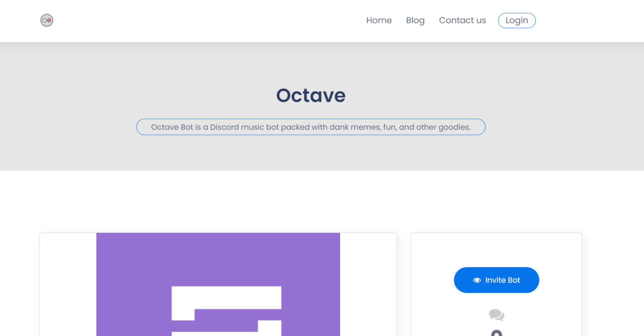Open the Contact us page

point(462,20)
